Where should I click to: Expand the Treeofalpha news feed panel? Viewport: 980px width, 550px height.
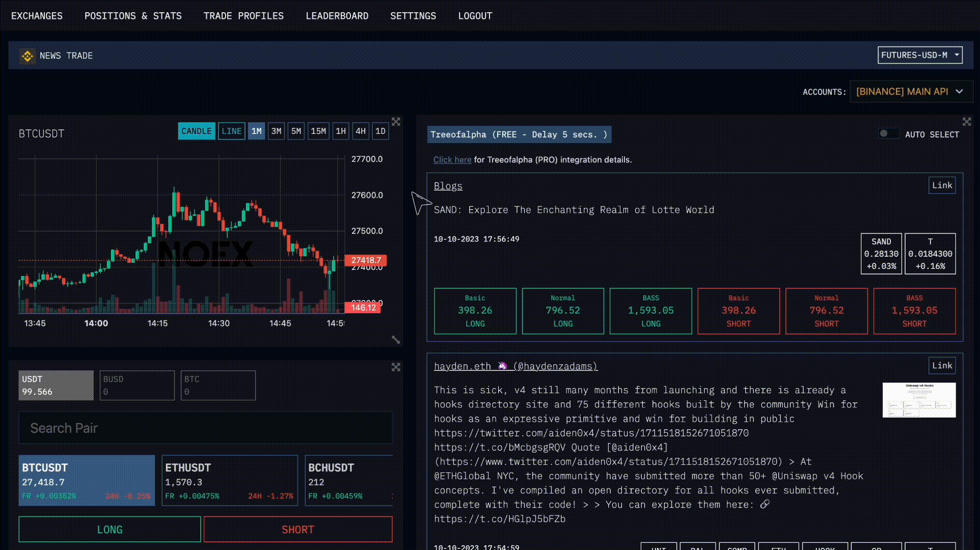(x=967, y=122)
